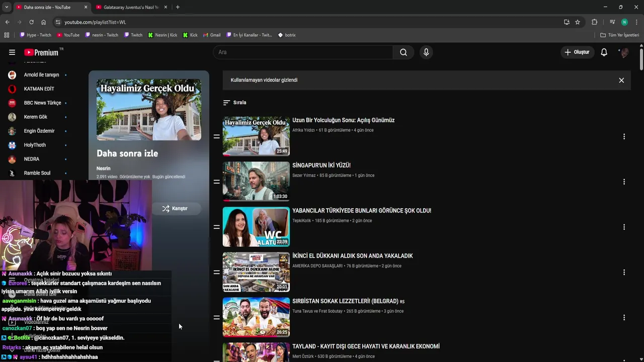Image resolution: width=644 pixels, height=362 pixels.
Task: Bookmark this page with the star icon
Action: (x=578, y=22)
